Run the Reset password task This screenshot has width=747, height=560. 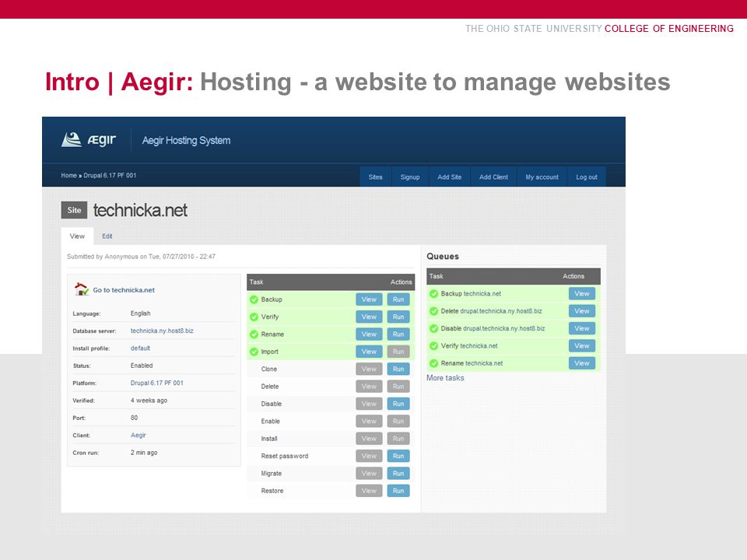click(398, 457)
